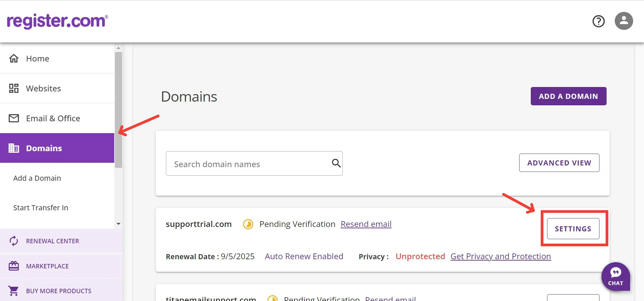Image resolution: width=644 pixels, height=301 pixels.
Task: Click Renewal Date 9/5/2025 text
Action: pyautogui.click(x=210, y=256)
